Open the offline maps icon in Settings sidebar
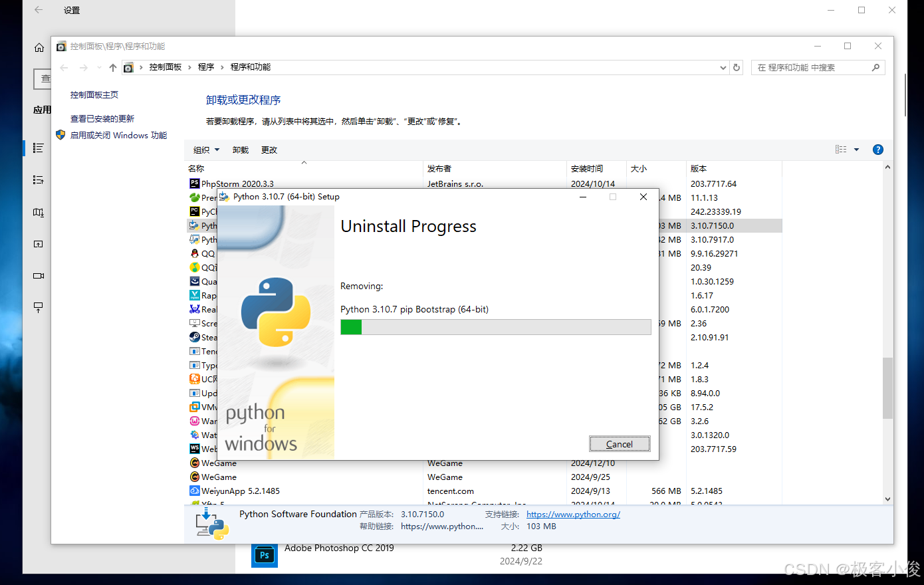Viewport: 924px width, 585px height. tap(39, 212)
